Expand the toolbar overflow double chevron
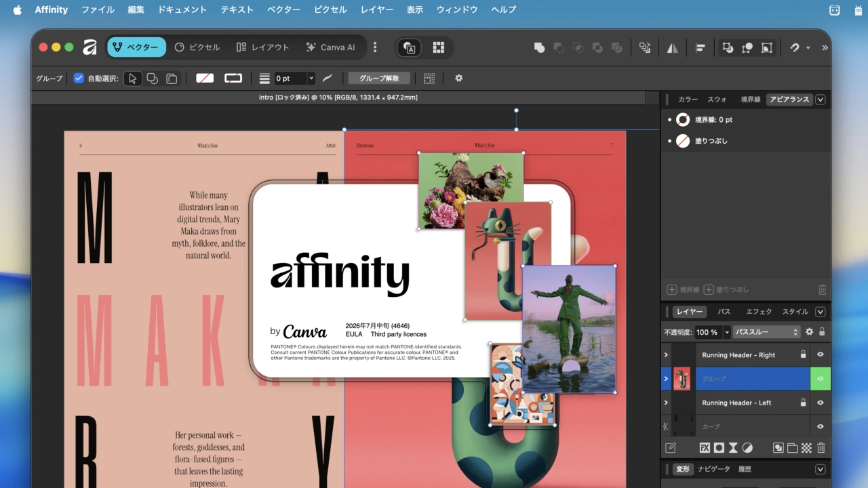868x488 pixels. tap(825, 47)
